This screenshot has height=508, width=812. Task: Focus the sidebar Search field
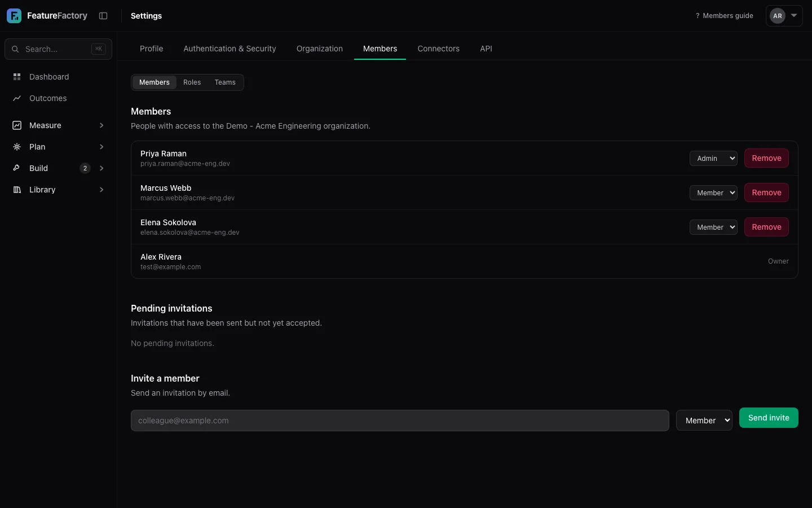(58, 49)
